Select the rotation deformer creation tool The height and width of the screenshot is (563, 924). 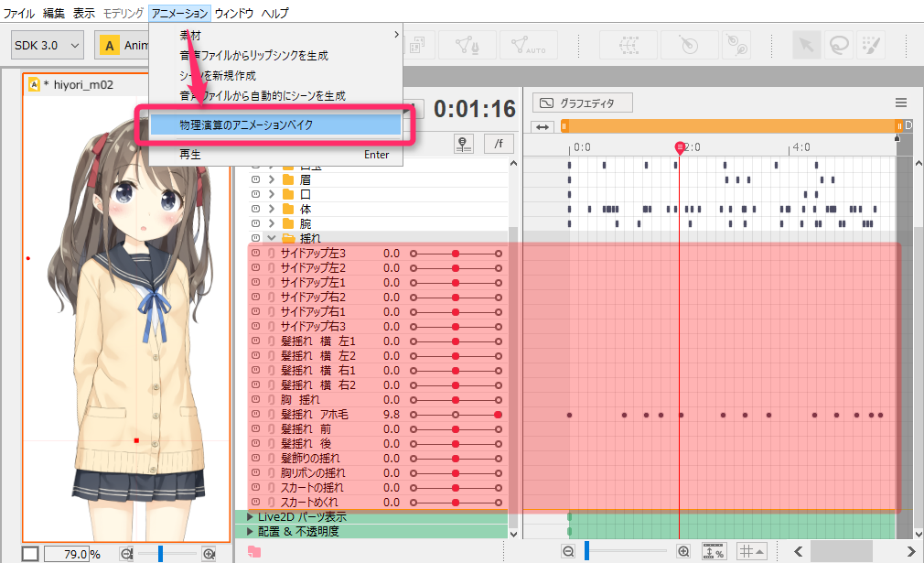point(689,45)
